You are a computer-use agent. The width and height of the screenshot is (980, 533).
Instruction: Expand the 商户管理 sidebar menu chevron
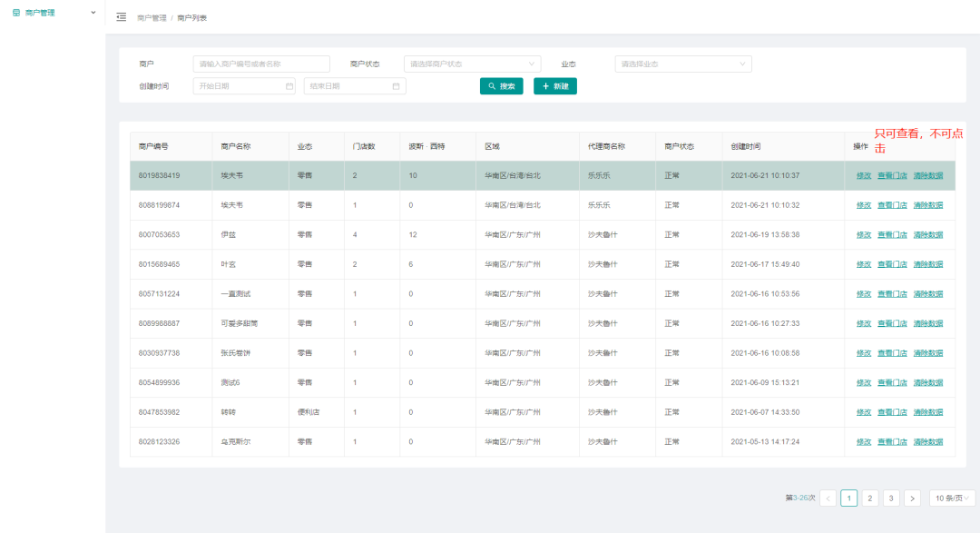pos(93,13)
